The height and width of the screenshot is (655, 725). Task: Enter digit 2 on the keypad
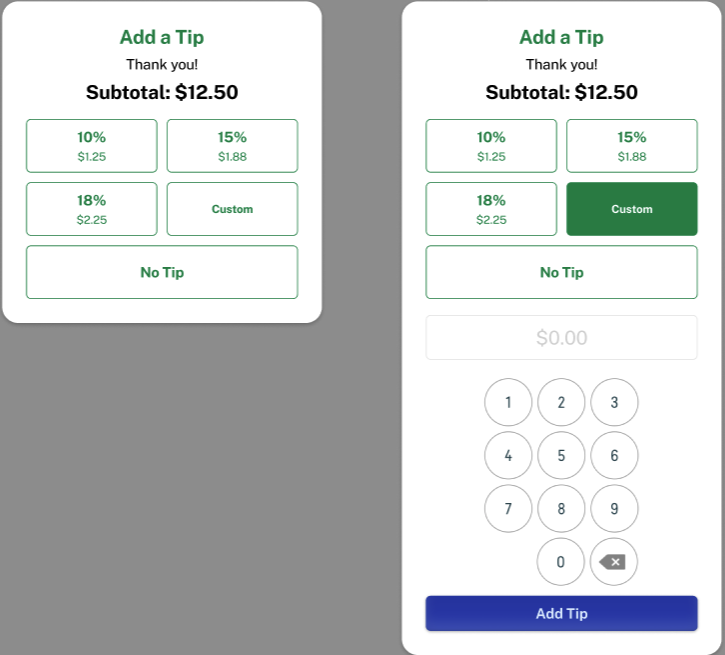click(561, 402)
